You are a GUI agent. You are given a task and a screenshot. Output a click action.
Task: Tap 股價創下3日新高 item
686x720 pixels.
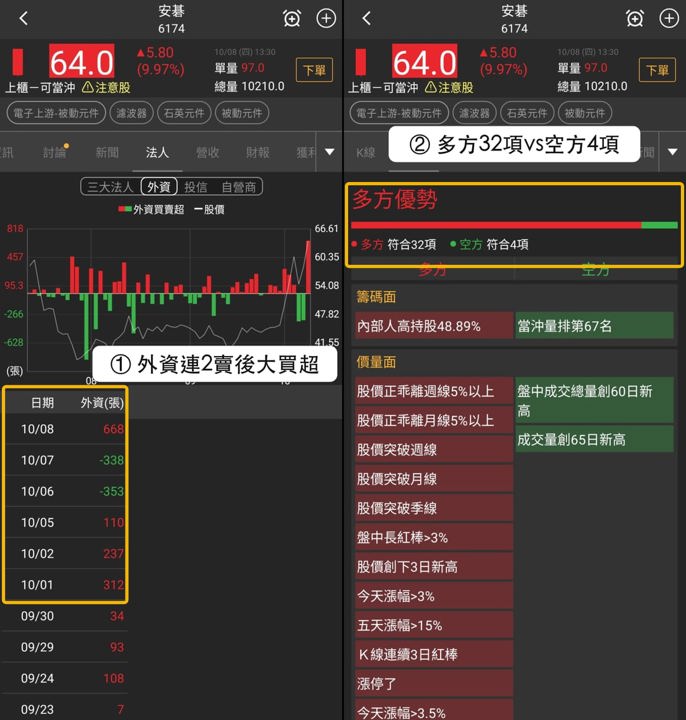[x=434, y=567]
